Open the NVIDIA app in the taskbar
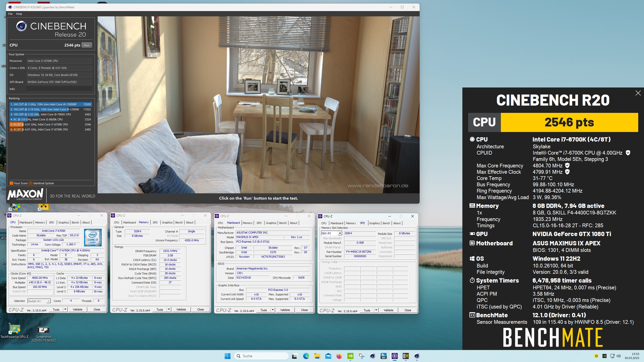644x362 pixels. (350, 356)
